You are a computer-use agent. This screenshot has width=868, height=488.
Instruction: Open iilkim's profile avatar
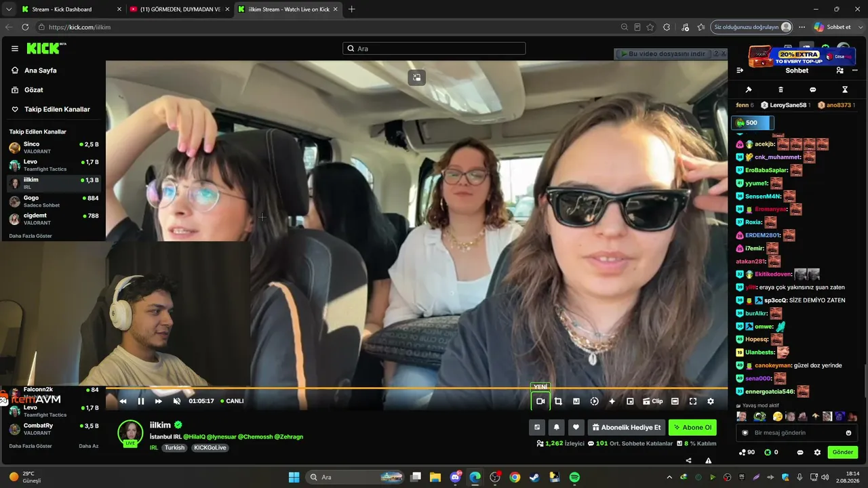pos(130,433)
